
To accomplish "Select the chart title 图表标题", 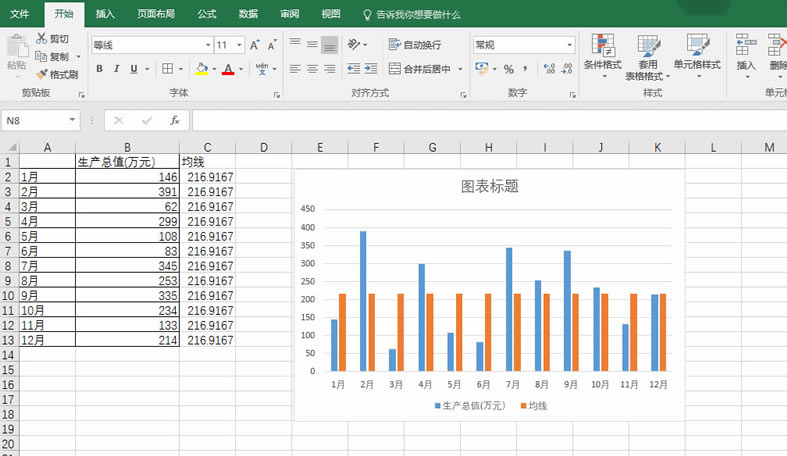I will pyautogui.click(x=489, y=186).
